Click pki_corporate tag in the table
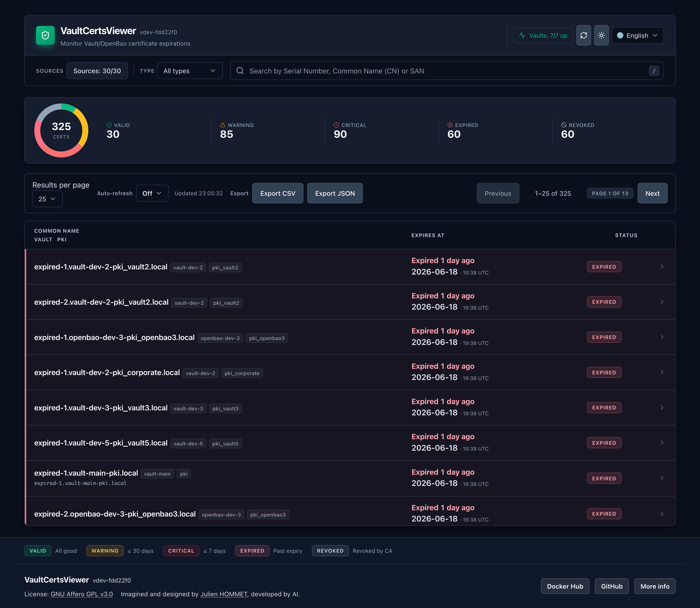Screen dimensions: 700x608 [242, 373]
